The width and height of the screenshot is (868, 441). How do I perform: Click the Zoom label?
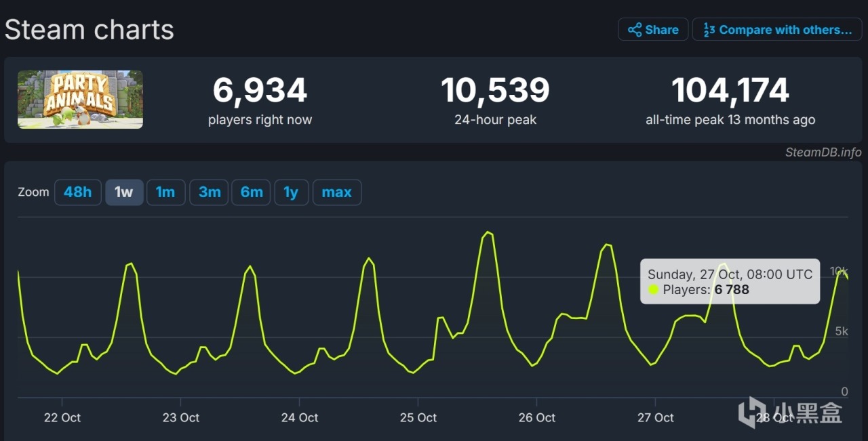click(33, 192)
